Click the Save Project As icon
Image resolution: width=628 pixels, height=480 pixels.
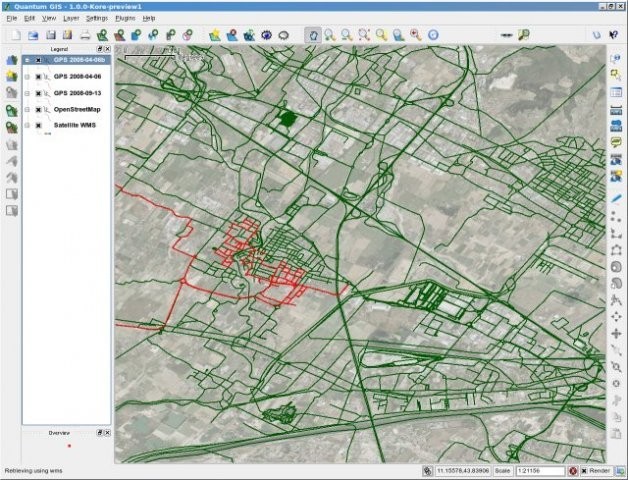[x=67, y=35]
